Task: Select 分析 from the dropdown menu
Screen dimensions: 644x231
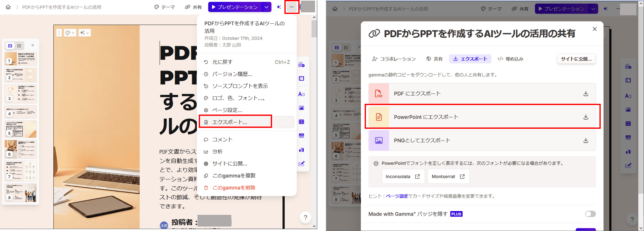Action: pos(246,152)
